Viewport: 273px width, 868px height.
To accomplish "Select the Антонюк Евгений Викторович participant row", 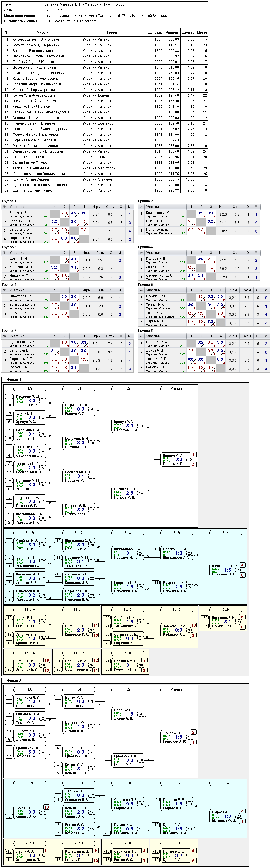I will (x=105, y=39).
